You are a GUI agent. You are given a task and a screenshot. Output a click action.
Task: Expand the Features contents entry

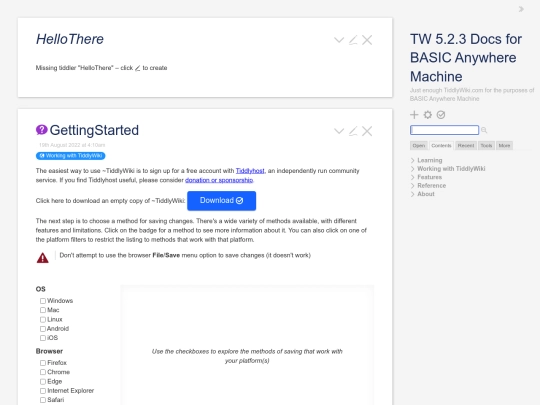coord(413,177)
